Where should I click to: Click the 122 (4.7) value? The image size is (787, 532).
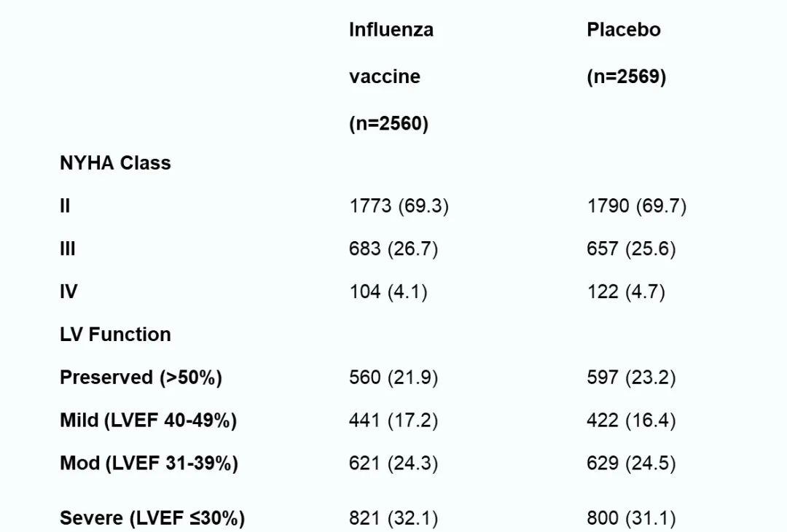[x=625, y=292]
